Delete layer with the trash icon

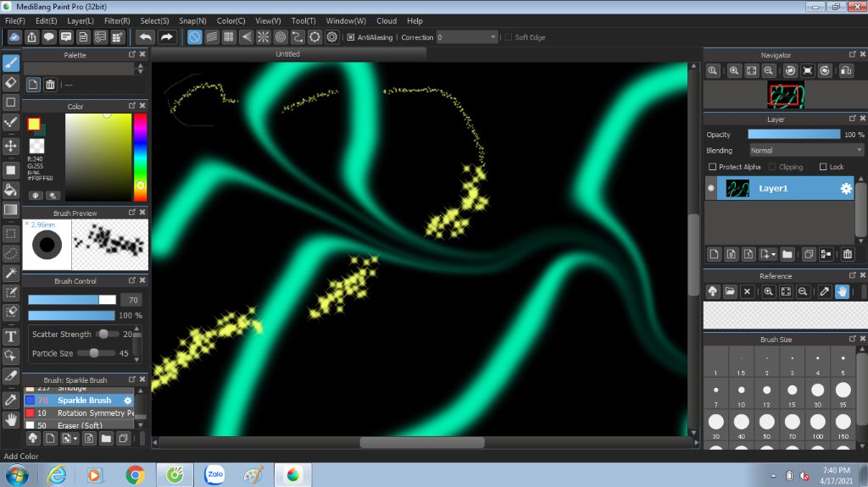(847, 254)
